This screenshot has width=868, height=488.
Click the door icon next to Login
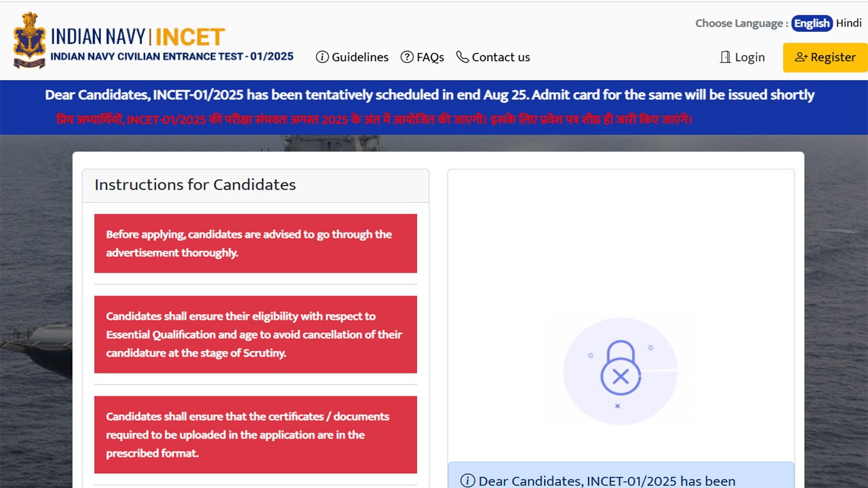click(x=724, y=57)
